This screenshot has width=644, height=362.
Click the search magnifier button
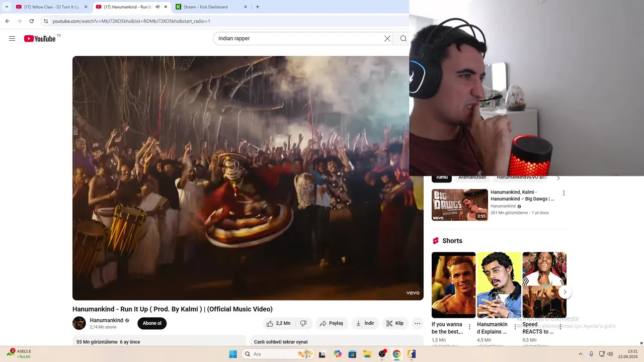tap(404, 38)
